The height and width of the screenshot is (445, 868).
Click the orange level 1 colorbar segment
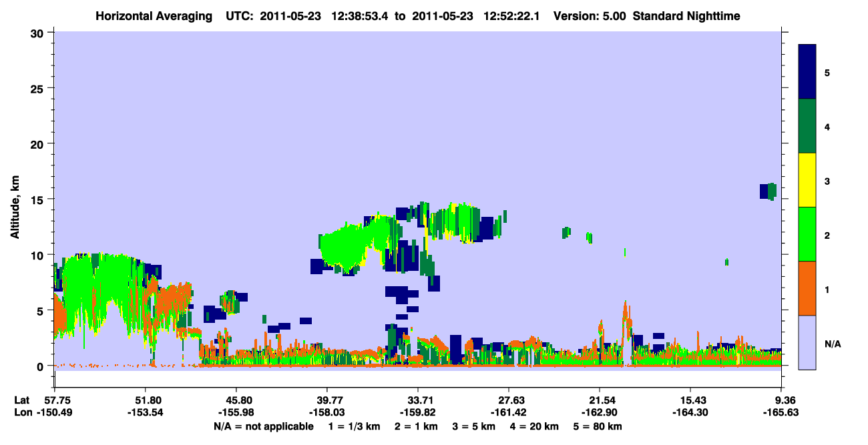pyautogui.click(x=807, y=288)
